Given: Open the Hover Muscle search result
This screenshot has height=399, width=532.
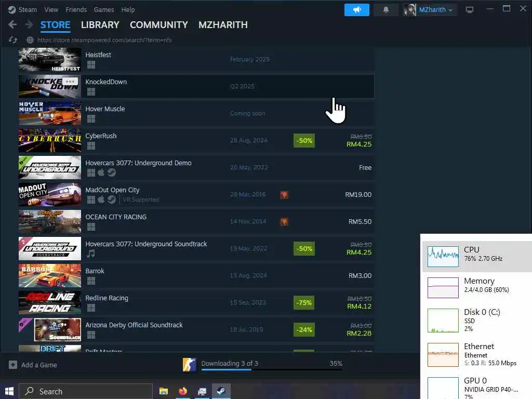Looking at the screenshot, I should [196, 113].
